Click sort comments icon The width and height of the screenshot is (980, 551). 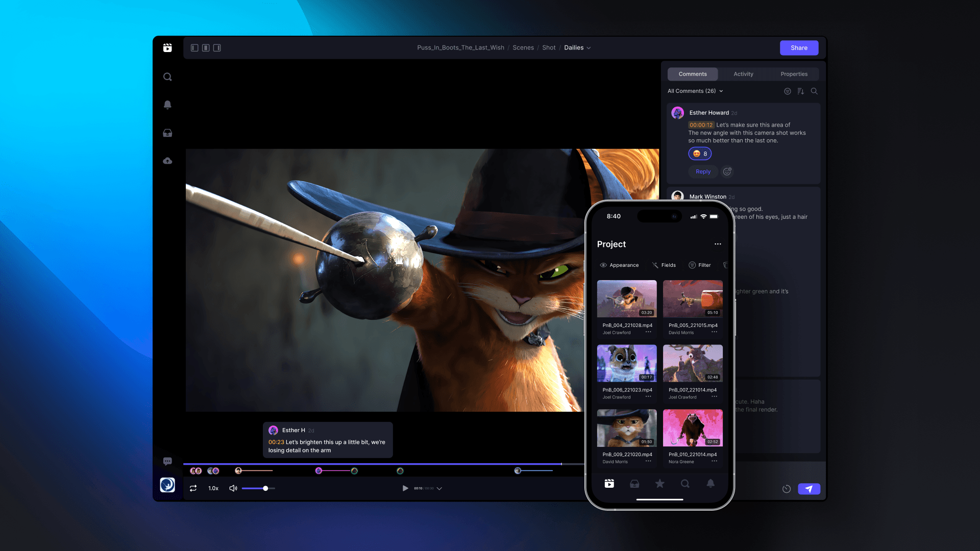tap(801, 91)
